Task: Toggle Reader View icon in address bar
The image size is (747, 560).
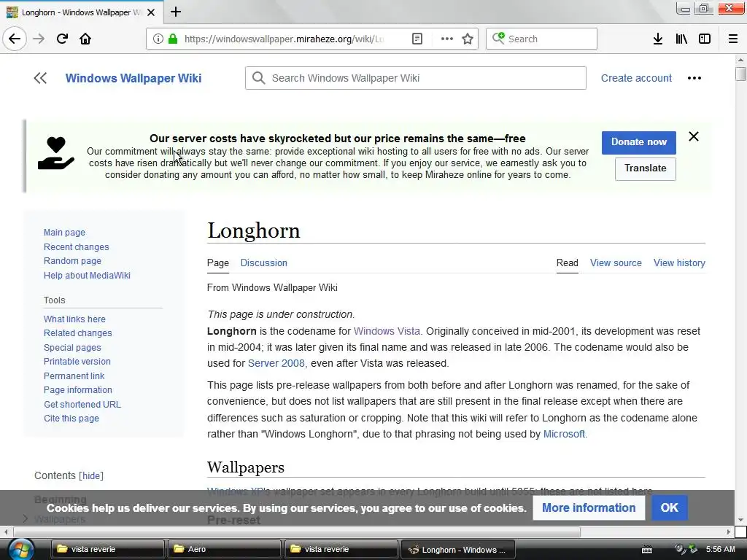Action: [417, 39]
